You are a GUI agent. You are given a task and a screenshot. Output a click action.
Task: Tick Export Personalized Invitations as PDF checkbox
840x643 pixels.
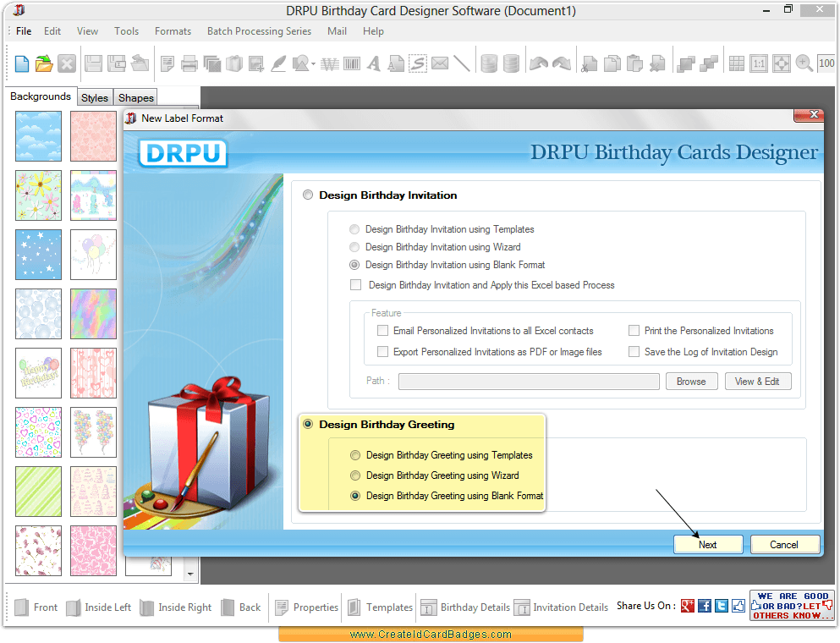382,352
